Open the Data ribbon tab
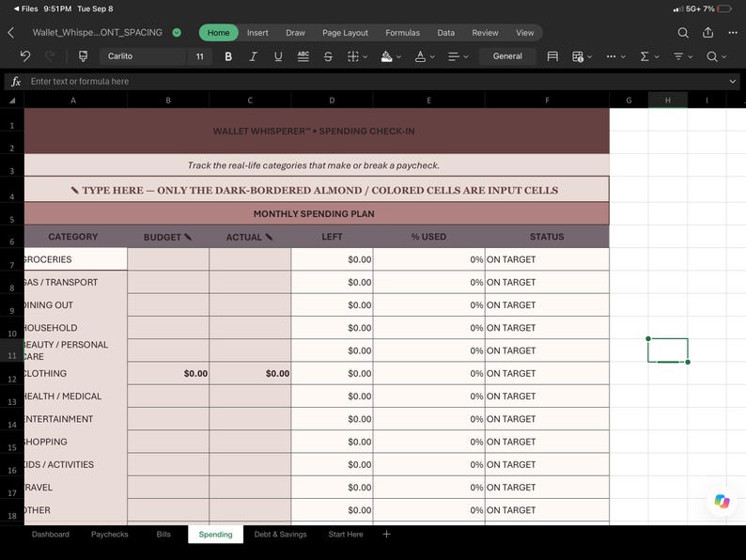The width and height of the screenshot is (746, 560). [445, 33]
